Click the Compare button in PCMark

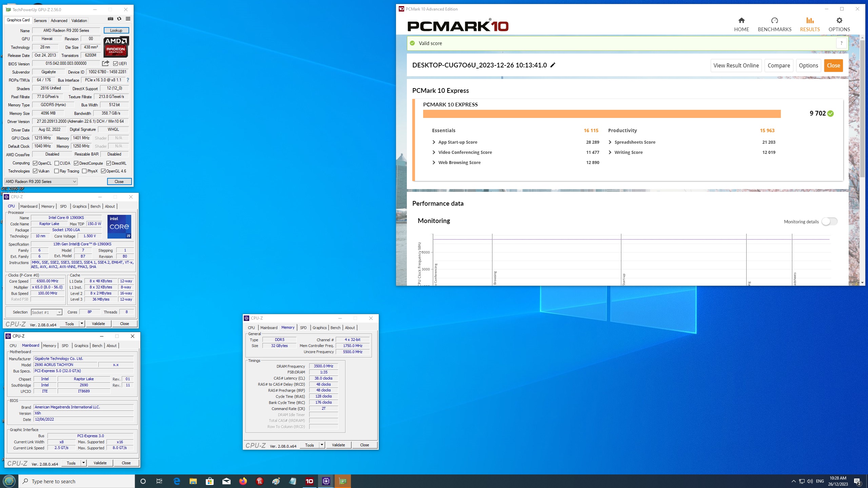click(778, 65)
